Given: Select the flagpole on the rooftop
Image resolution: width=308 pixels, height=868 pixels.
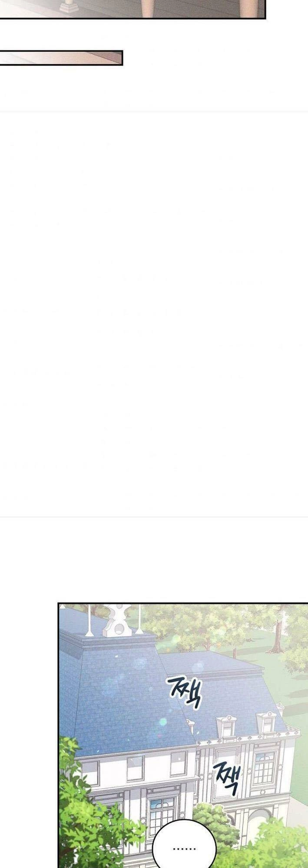Looking at the screenshot, I should (x=89, y=621).
